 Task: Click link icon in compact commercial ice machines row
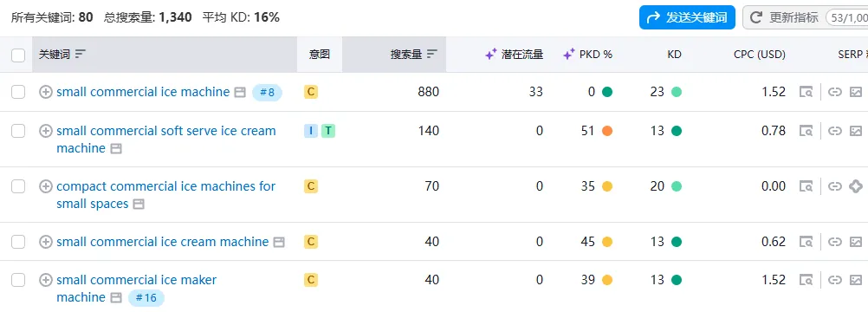[835, 186]
